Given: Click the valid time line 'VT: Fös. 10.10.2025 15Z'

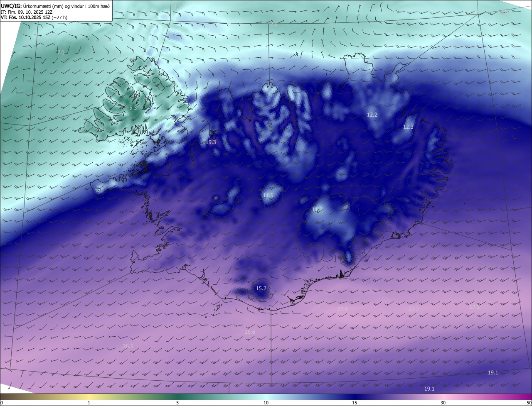Looking at the screenshot, I should [x=25, y=17].
